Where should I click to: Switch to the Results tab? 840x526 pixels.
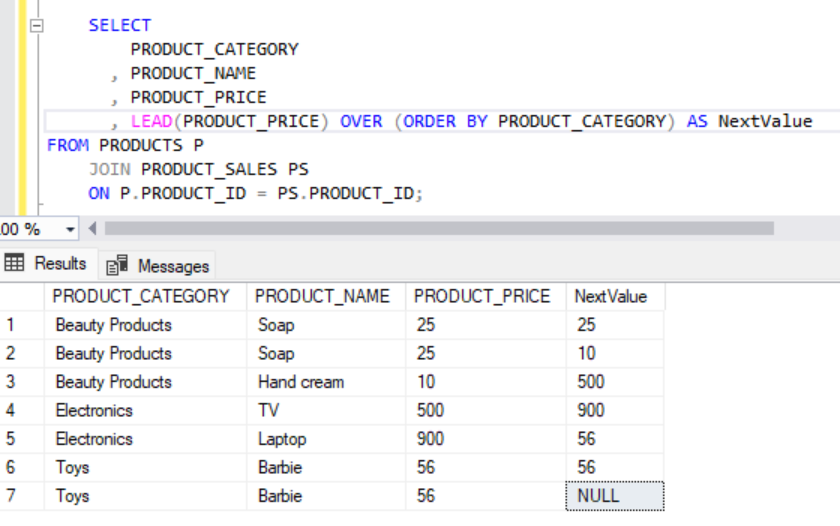point(48,264)
